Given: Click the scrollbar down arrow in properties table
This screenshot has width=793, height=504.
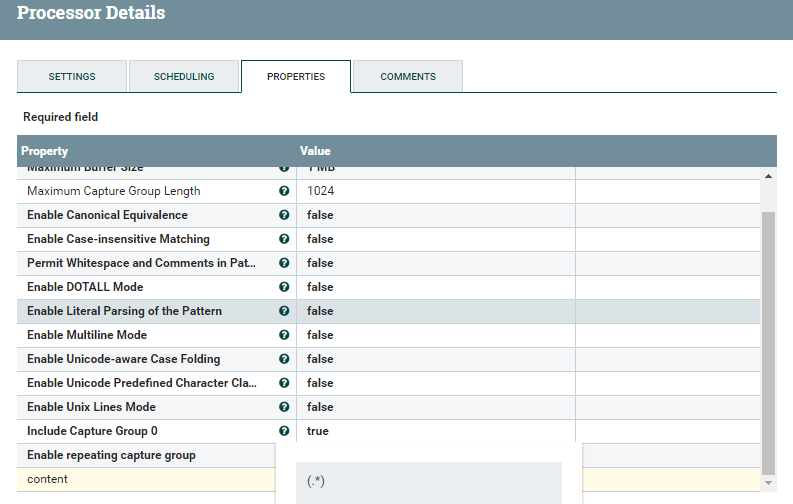Looking at the screenshot, I should [x=768, y=483].
